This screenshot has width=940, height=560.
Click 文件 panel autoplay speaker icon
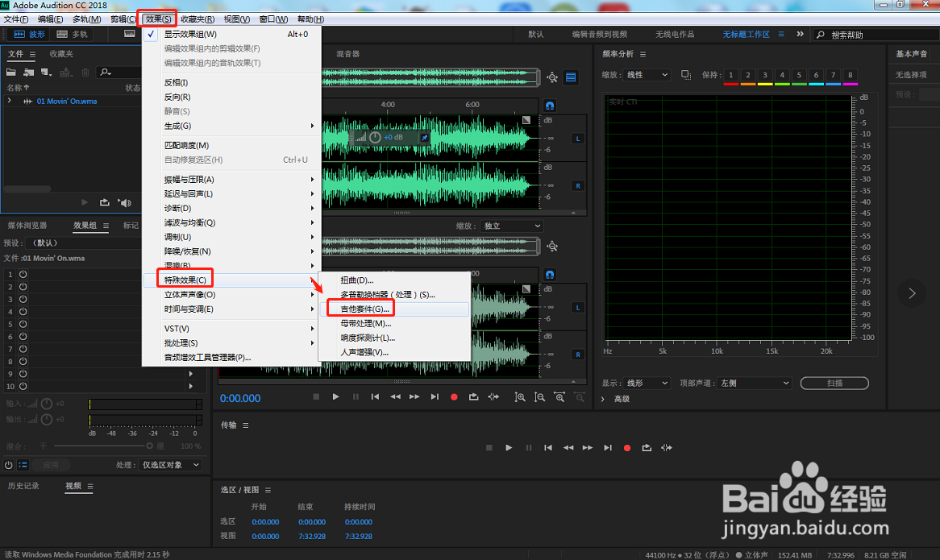[125, 203]
